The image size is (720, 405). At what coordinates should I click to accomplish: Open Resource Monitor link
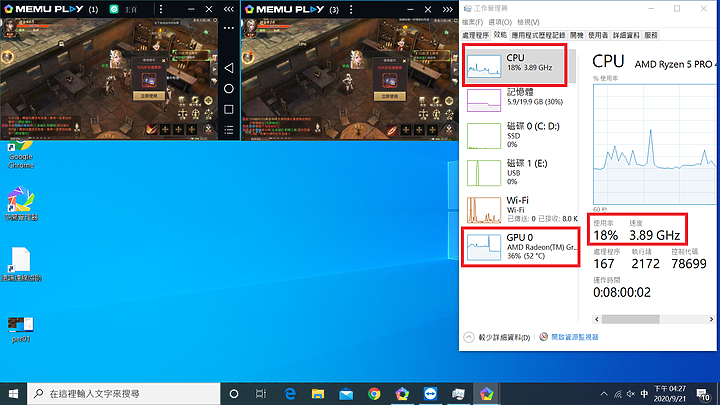569,337
